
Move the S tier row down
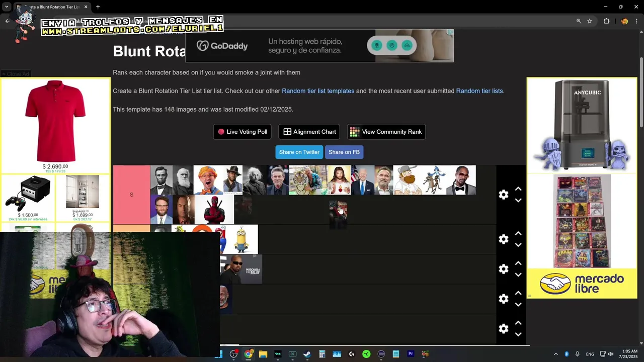518,200
